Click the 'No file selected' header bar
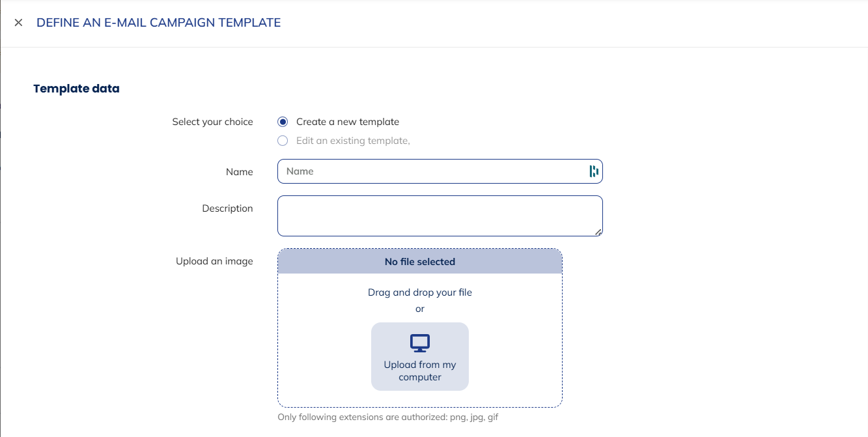 click(420, 262)
